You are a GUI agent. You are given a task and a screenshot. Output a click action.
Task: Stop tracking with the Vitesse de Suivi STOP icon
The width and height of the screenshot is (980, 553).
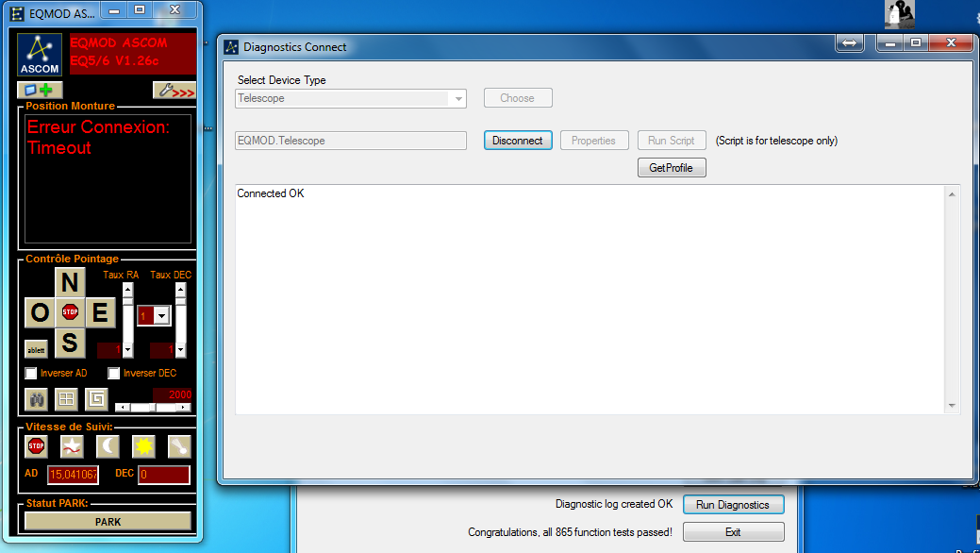click(36, 446)
